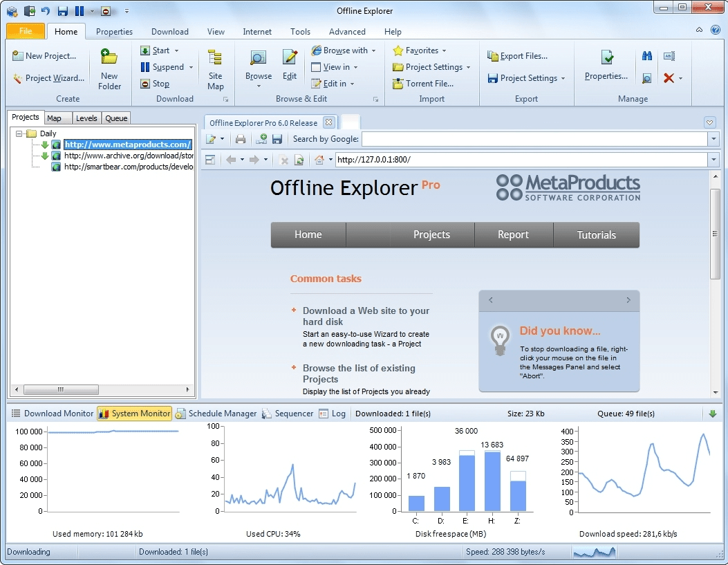Click the save icon in quick access toolbar
Viewport: 728px width, 565px height.
coord(63,10)
